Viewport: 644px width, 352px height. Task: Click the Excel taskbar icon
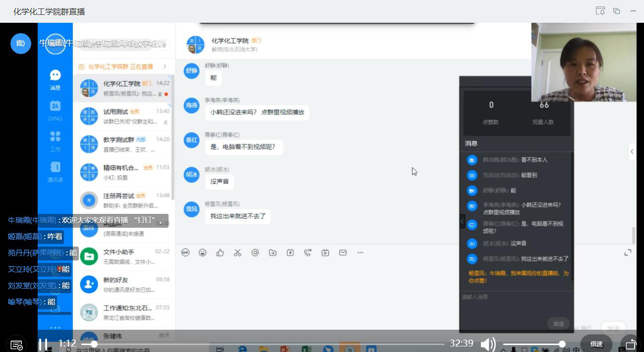[x=306, y=349]
